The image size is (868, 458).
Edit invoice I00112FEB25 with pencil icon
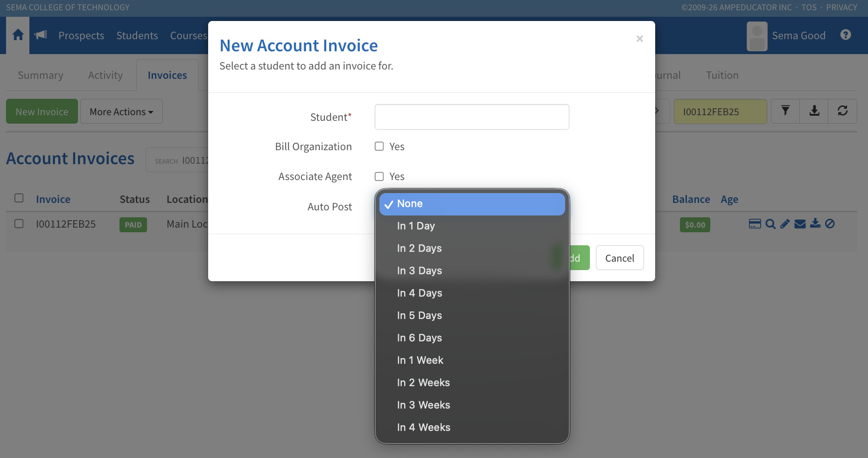(x=785, y=224)
